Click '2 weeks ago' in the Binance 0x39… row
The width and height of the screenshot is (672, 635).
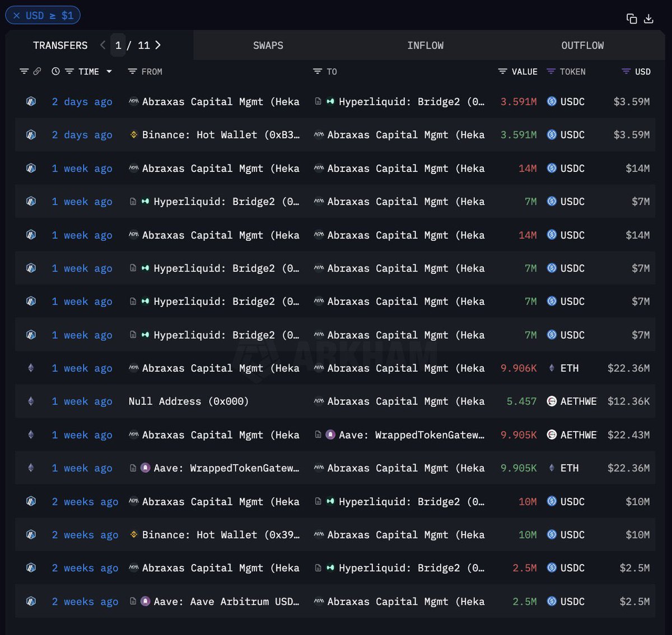[x=85, y=535]
